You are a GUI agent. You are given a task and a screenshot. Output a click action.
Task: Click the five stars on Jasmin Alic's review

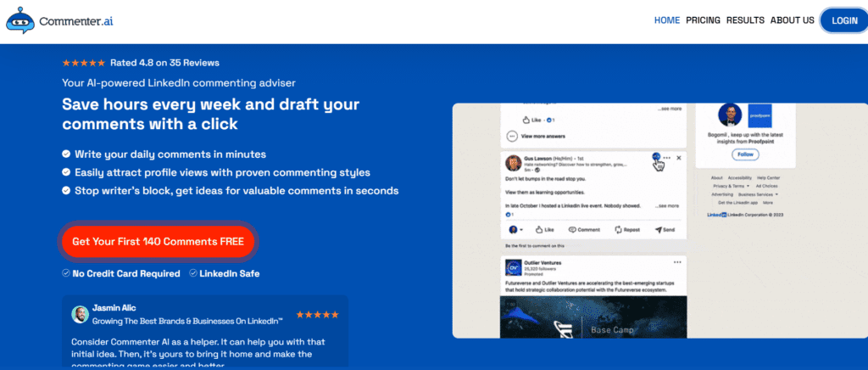[x=317, y=315]
